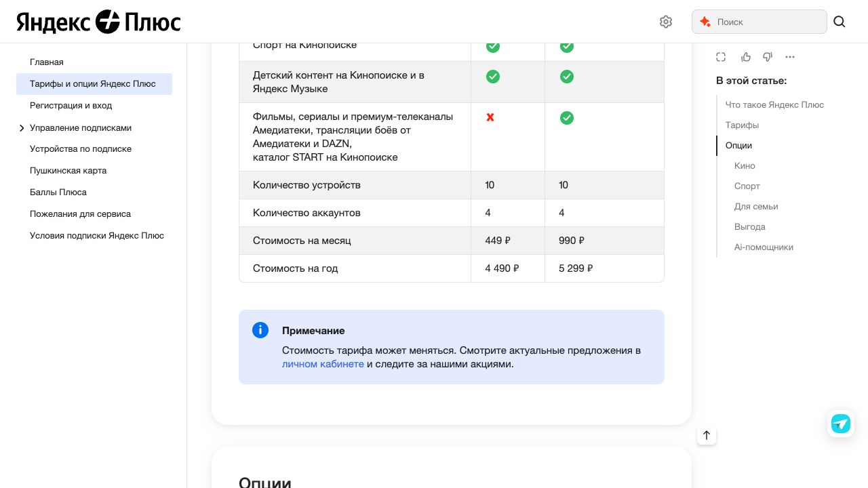Click the blue info icon in note
Screen dimensions: 868x488
tap(260, 330)
